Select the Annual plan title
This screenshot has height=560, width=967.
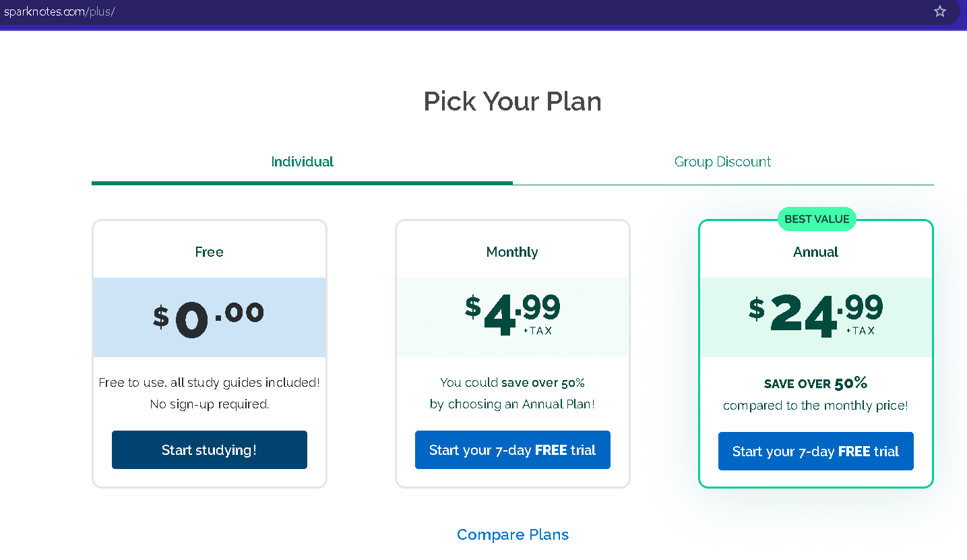coord(815,252)
